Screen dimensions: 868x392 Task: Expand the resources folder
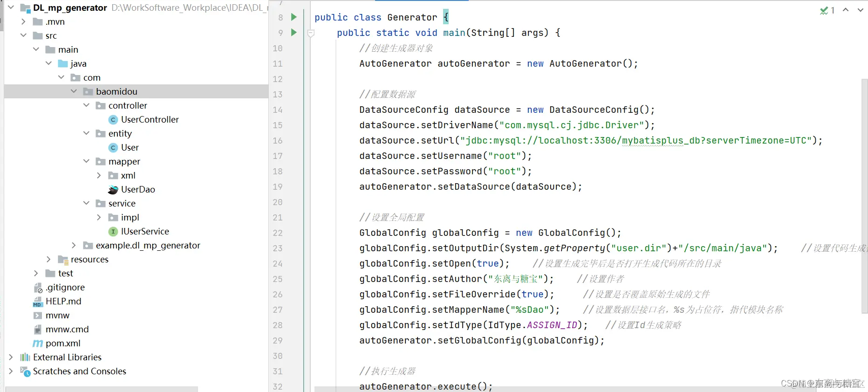[48, 259]
